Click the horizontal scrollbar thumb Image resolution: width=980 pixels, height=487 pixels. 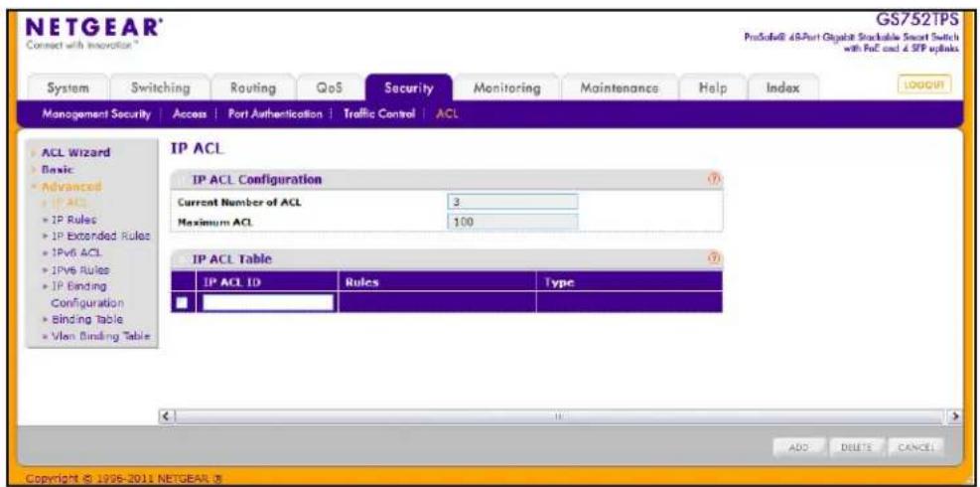(x=560, y=415)
